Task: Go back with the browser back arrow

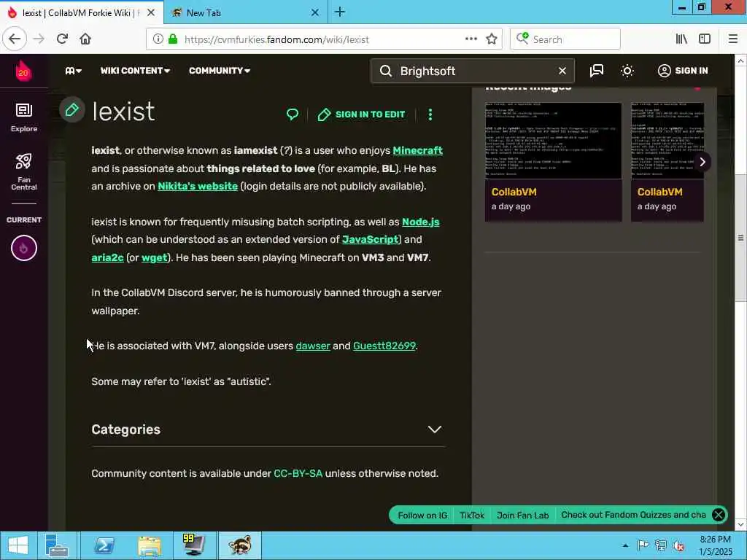Action: (x=15, y=39)
